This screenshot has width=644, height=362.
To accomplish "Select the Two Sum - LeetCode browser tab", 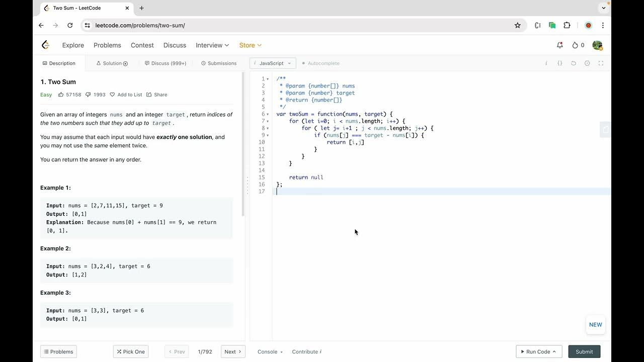I will coord(86,8).
